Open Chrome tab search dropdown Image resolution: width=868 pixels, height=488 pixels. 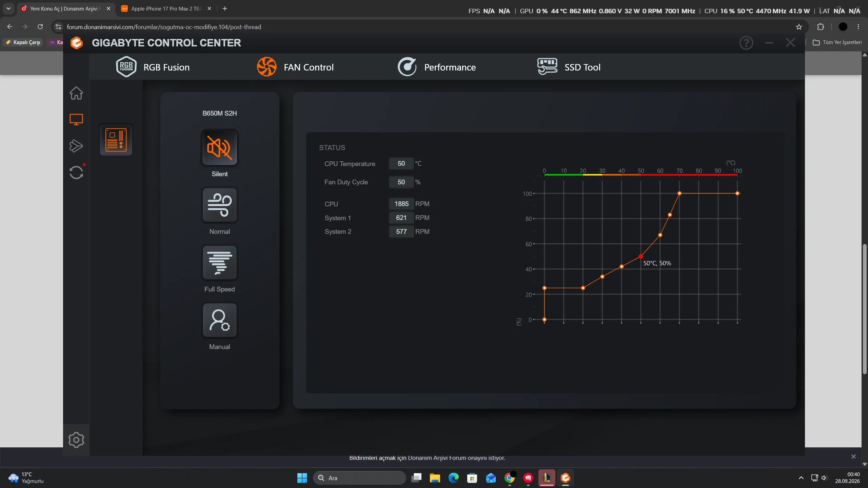click(8, 9)
